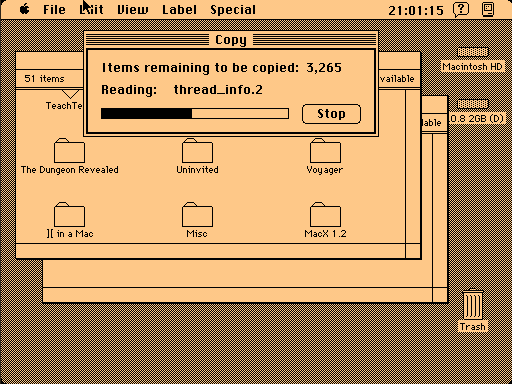
Task: Click the back window's horizontal scrollbar
Action: (238, 295)
